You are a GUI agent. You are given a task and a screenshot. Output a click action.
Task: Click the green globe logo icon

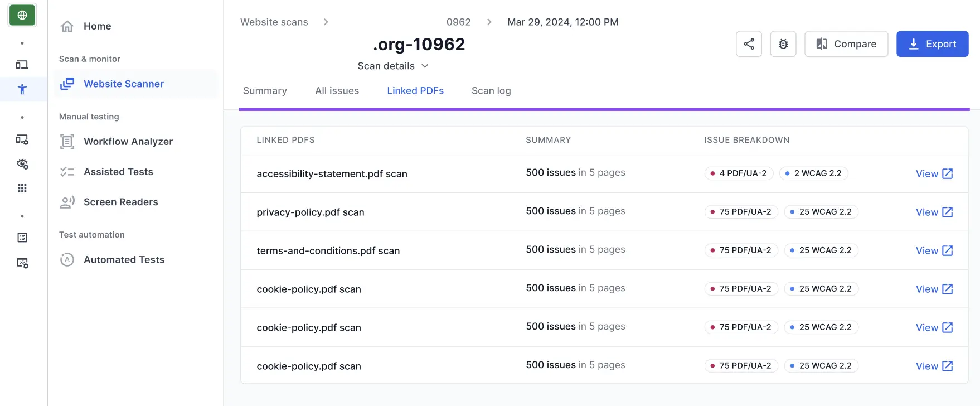tap(22, 15)
